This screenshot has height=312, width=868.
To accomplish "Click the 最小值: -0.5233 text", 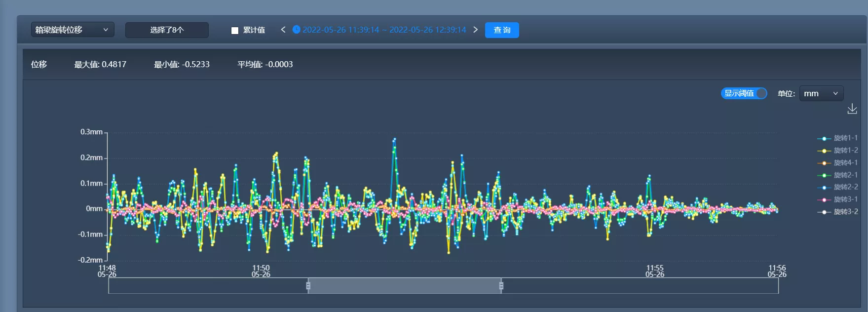I will [x=182, y=64].
